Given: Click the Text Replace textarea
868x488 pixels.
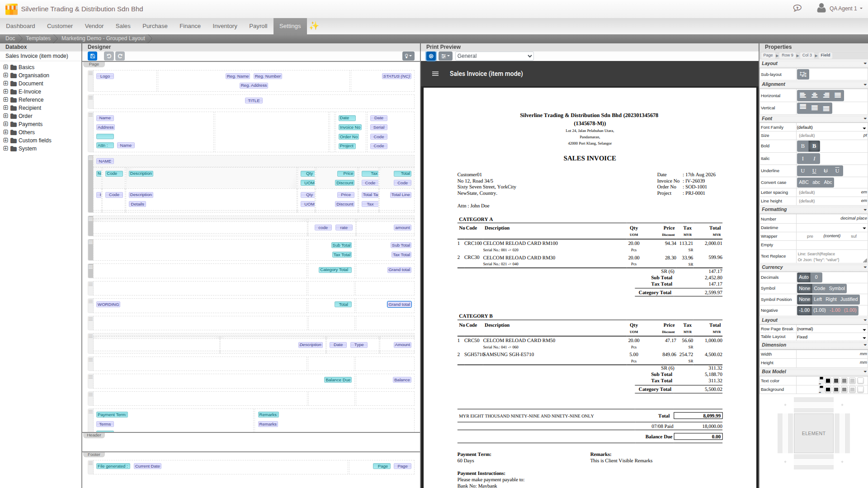Looking at the screenshot, I should coord(831,257).
